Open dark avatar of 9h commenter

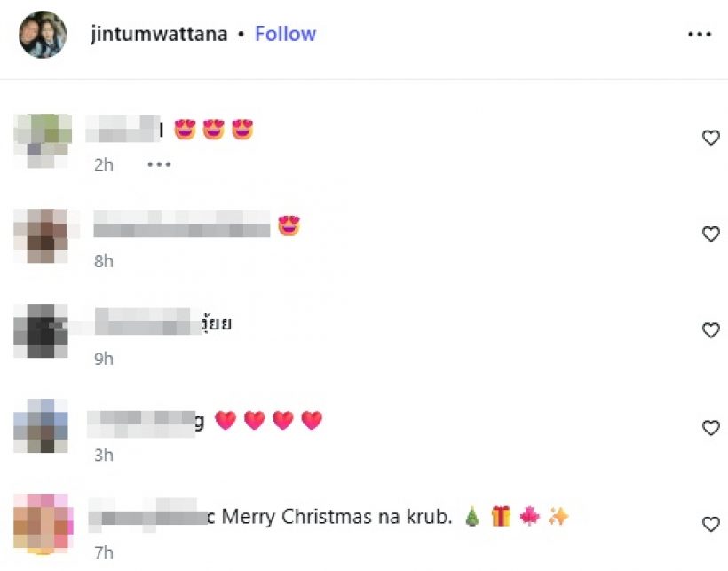click(x=43, y=330)
